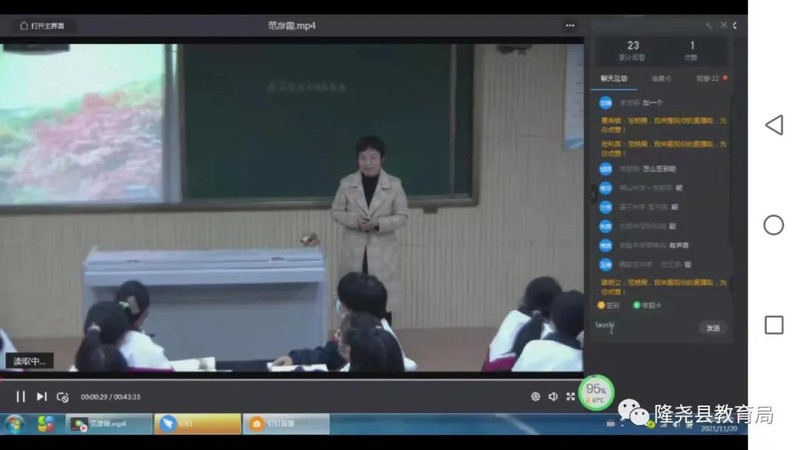
Task: Select the third taskbar app with orange icon
Action: tap(286, 424)
